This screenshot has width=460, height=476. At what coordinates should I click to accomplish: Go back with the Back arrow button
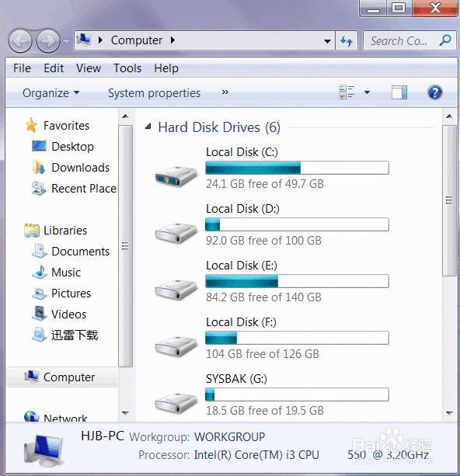click(20, 40)
